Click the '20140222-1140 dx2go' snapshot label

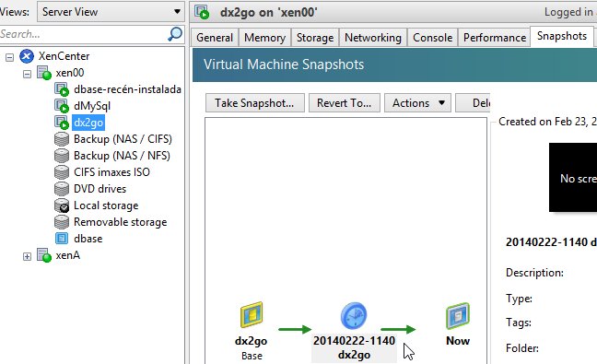coord(354,347)
